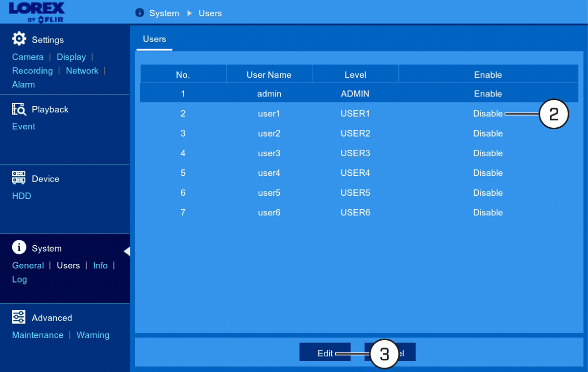
Task: Open the Network settings link
Action: click(x=82, y=70)
